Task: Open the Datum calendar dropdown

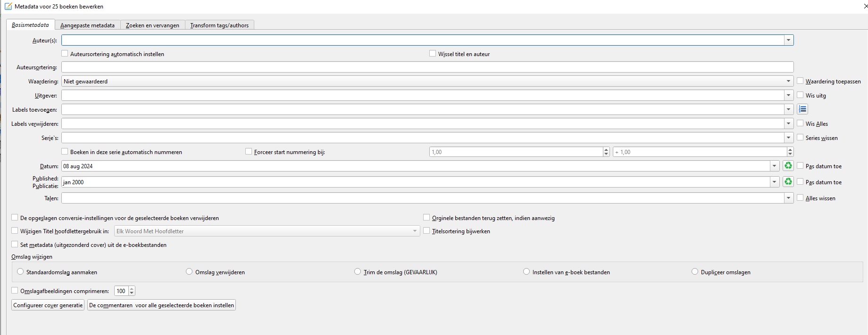Action: pyautogui.click(x=774, y=166)
